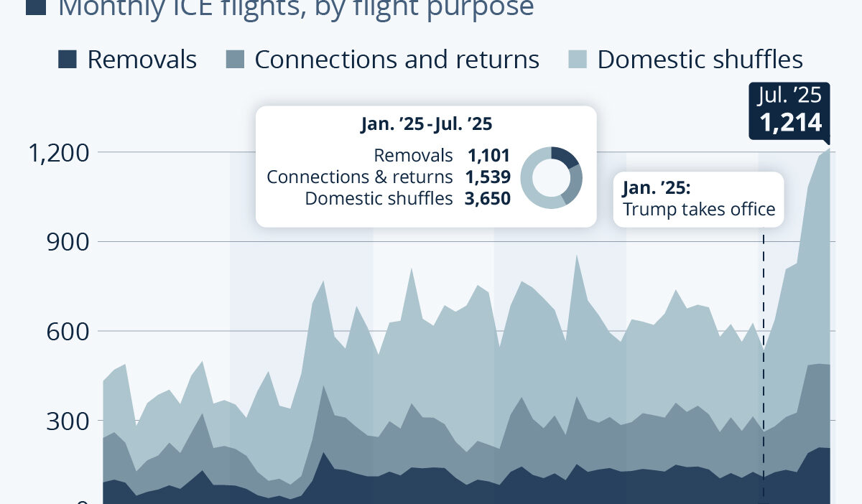Click the dashed vertical Jan. '25 marker line
The image size is (862, 504).
764,359
